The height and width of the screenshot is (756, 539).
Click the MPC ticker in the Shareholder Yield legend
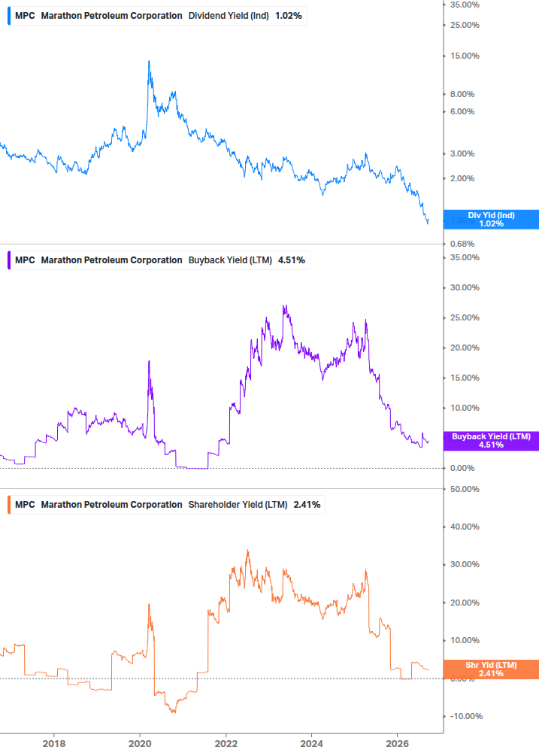point(25,505)
